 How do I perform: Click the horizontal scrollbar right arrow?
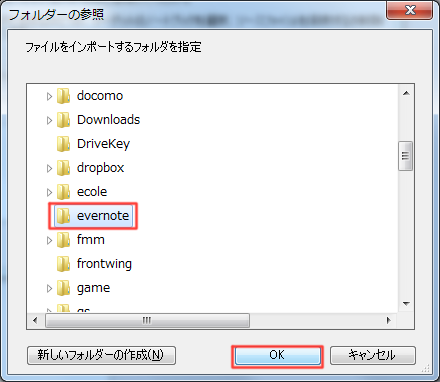click(389, 321)
